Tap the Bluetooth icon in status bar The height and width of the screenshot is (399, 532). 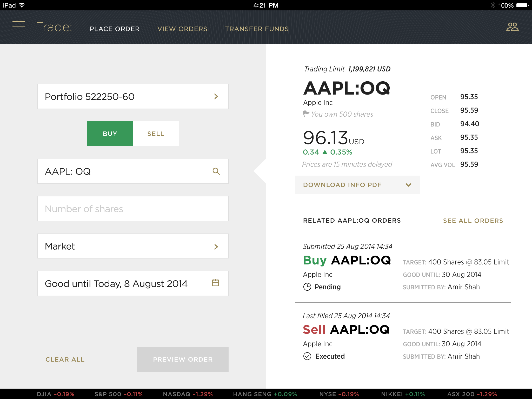coord(493,5)
